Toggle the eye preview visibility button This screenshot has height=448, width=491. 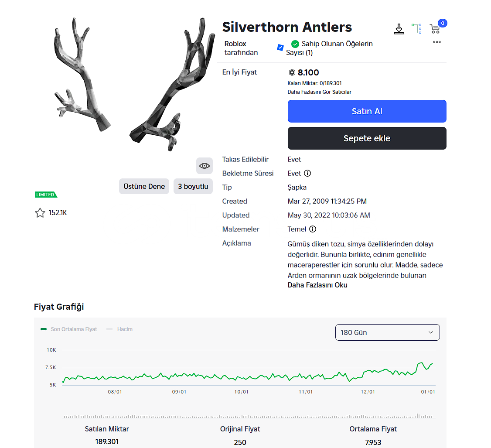click(205, 166)
